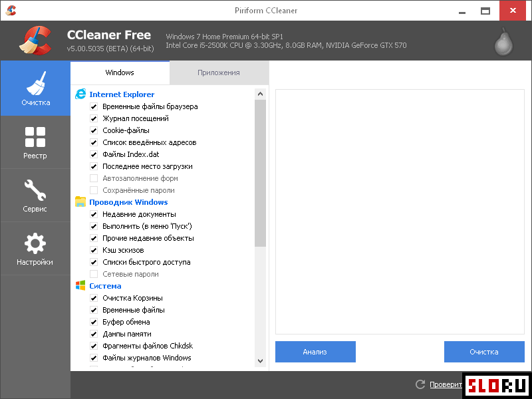The height and width of the screenshot is (399, 532).
Task: Toggle the Cookie-файлы checkbox
Action: pyautogui.click(x=93, y=130)
